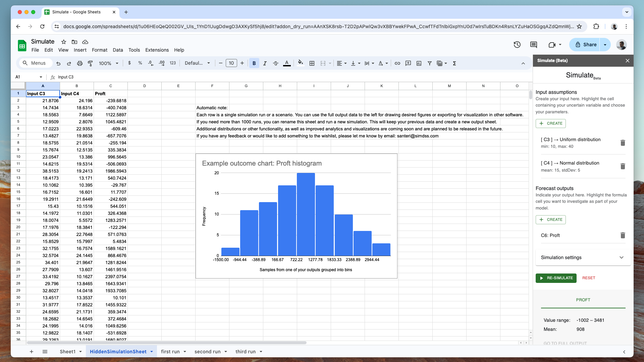The height and width of the screenshot is (362, 644).
Task: Expand the Simulation settings panel
Action: pyautogui.click(x=622, y=257)
